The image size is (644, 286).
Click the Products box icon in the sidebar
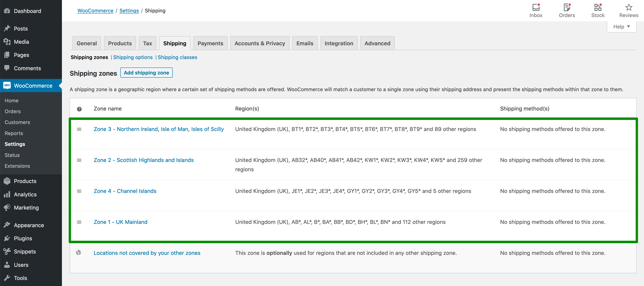7,181
